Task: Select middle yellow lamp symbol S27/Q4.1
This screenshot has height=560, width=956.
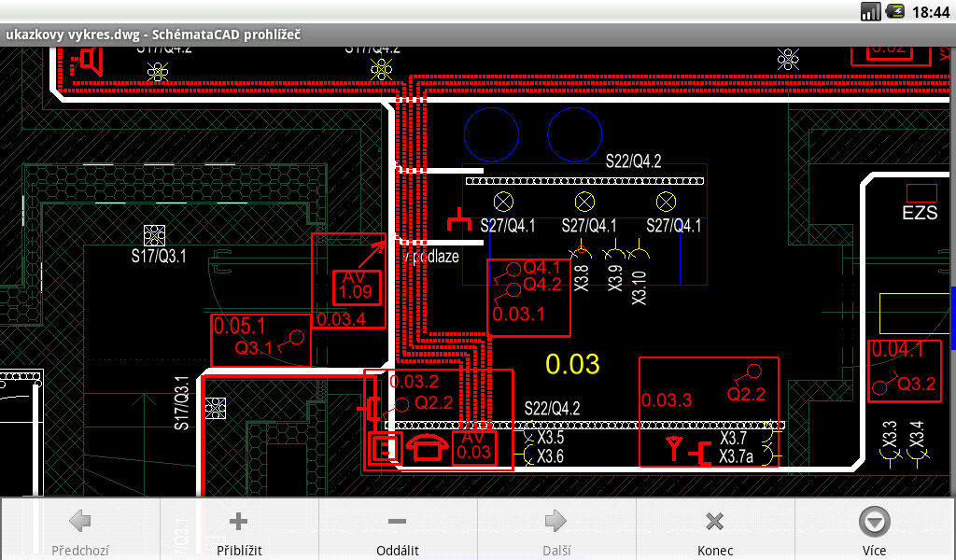Action: (x=584, y=202)
